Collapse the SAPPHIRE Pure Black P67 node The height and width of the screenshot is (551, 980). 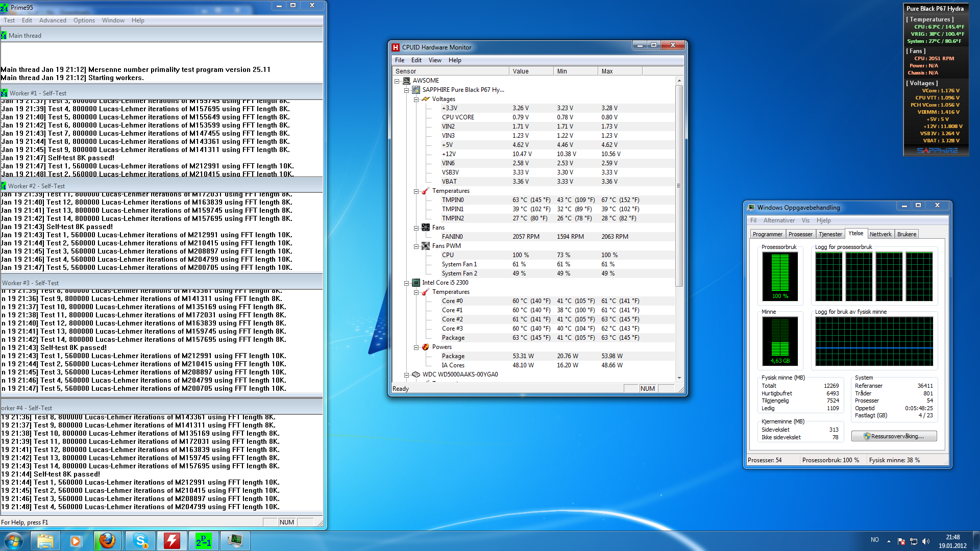[x=406, y=90]
